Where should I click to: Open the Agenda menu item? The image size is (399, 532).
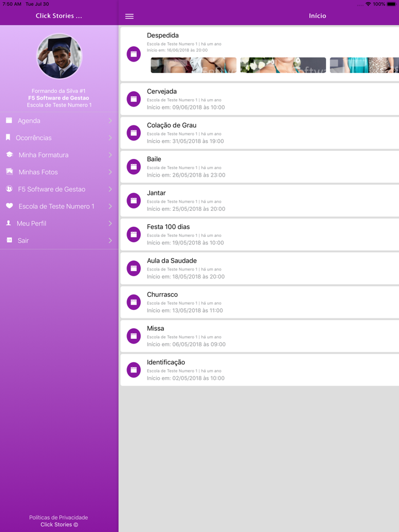(x=59, y=121)
